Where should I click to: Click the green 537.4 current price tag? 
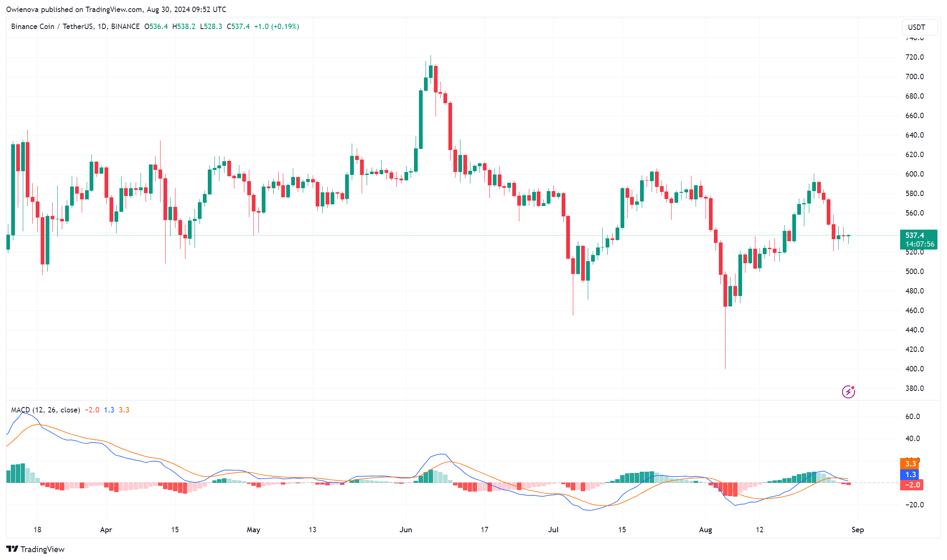click(x=915, y=235)
